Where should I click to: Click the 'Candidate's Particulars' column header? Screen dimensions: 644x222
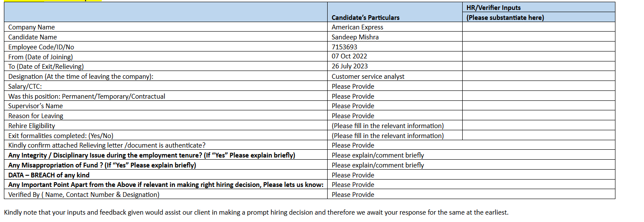click(365, 18)
